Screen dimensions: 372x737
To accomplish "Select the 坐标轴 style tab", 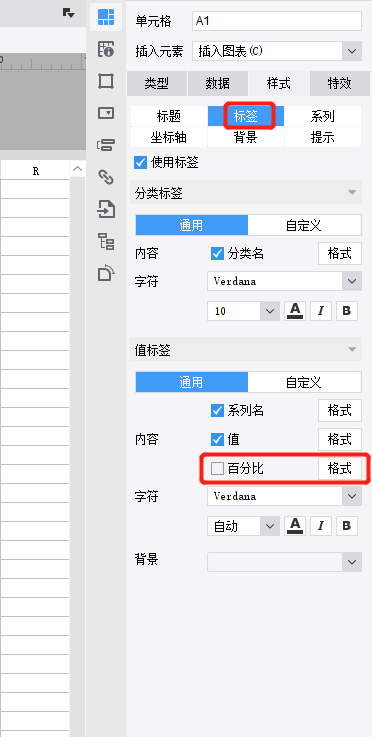I will (169, 137).
